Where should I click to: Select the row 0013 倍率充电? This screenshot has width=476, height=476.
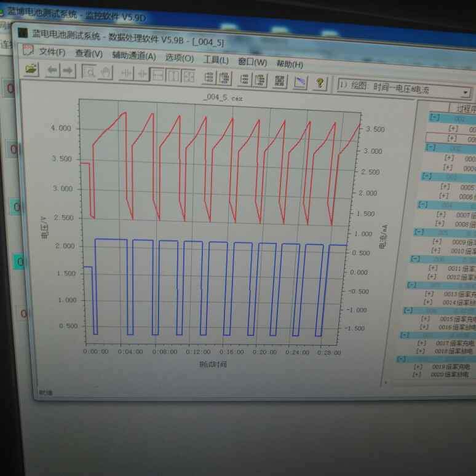[459, 294]
